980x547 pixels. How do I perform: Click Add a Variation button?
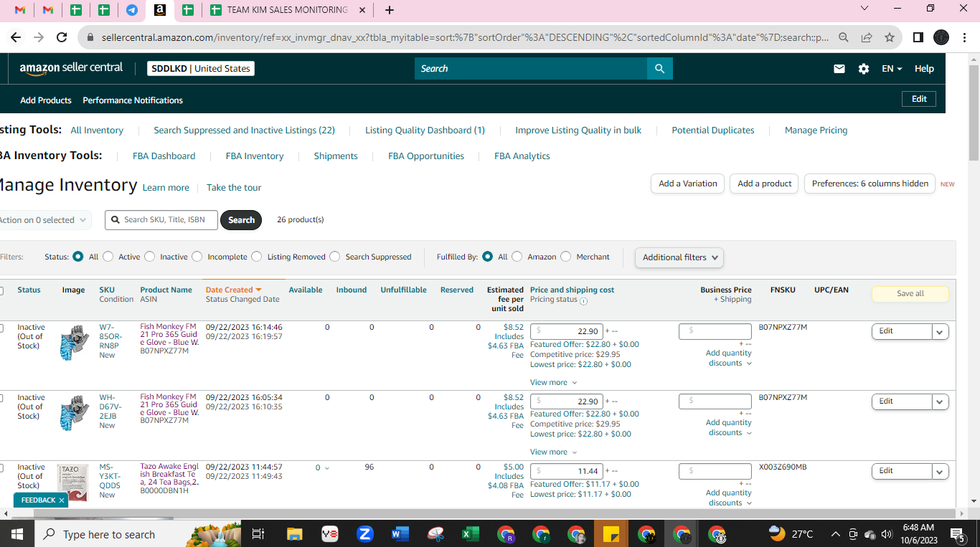click(x=687, y=184)
